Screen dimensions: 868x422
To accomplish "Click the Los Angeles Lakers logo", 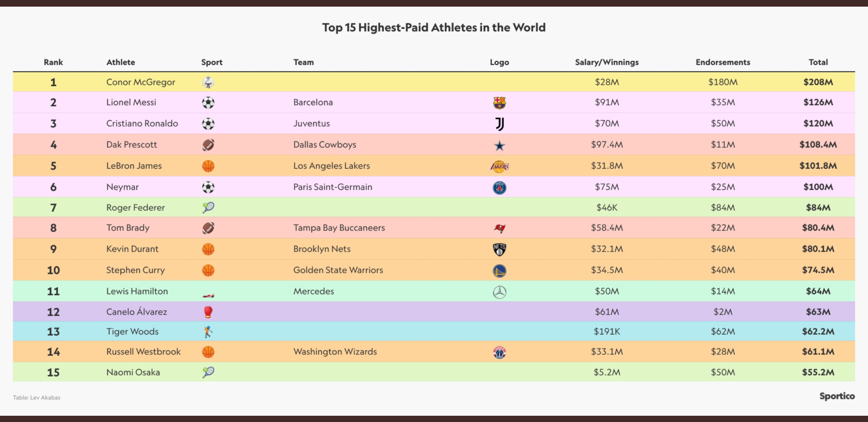I will (x=499, y=166).
